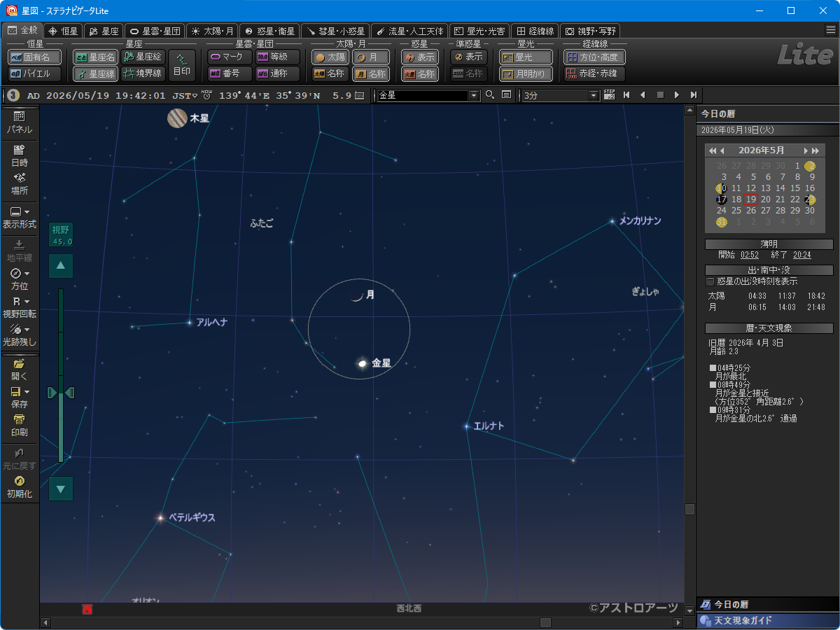Click the 日時 date-time icon
840x630 pixels.
(19, 150)
